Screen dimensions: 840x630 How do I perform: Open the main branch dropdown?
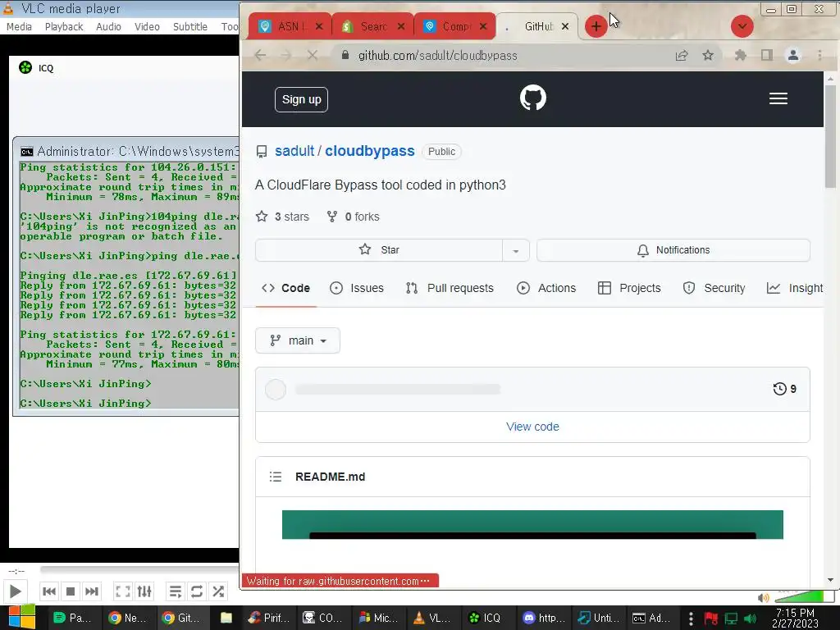(x=297, y=340)
